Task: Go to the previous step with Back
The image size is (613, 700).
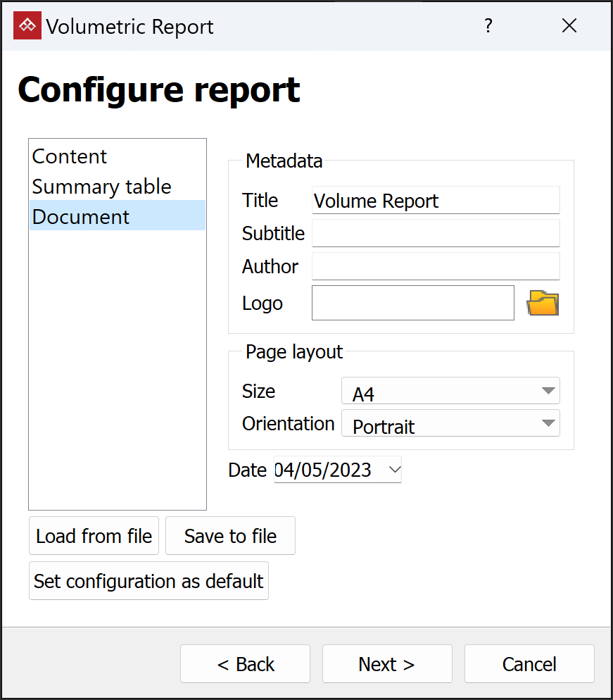Action: [245, 664]
